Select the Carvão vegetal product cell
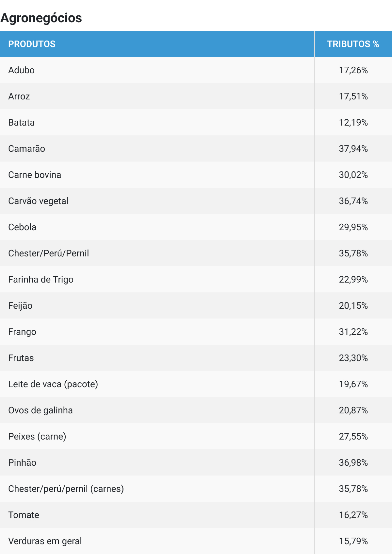This screenshot has height=554, width=392. [x=38, y=201]
